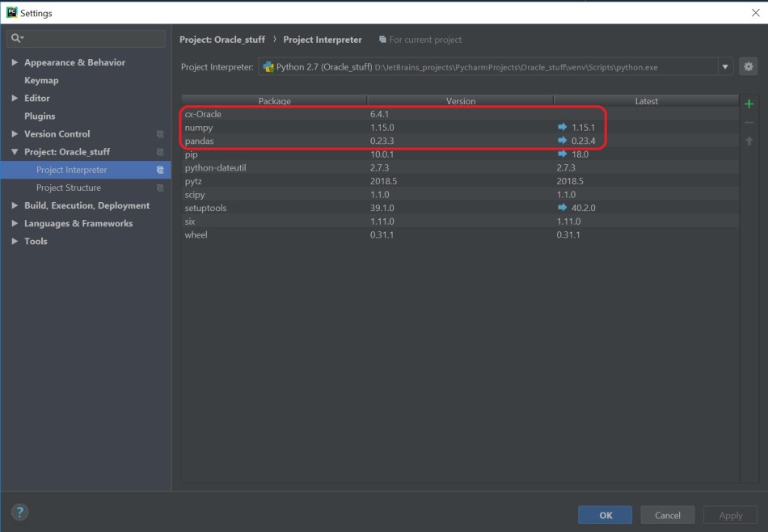Click the upgrade package up-arrow icon on right

pos(749,141)
